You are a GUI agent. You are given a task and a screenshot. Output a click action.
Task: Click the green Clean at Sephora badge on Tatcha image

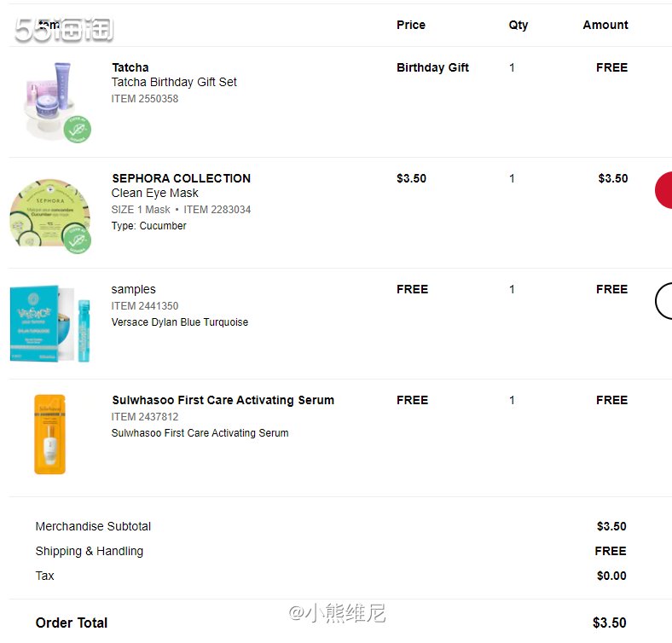point(77,130)
